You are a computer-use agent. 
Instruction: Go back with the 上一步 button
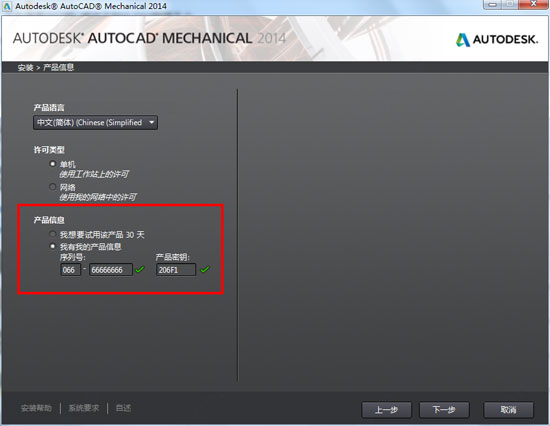coord(386,410)
